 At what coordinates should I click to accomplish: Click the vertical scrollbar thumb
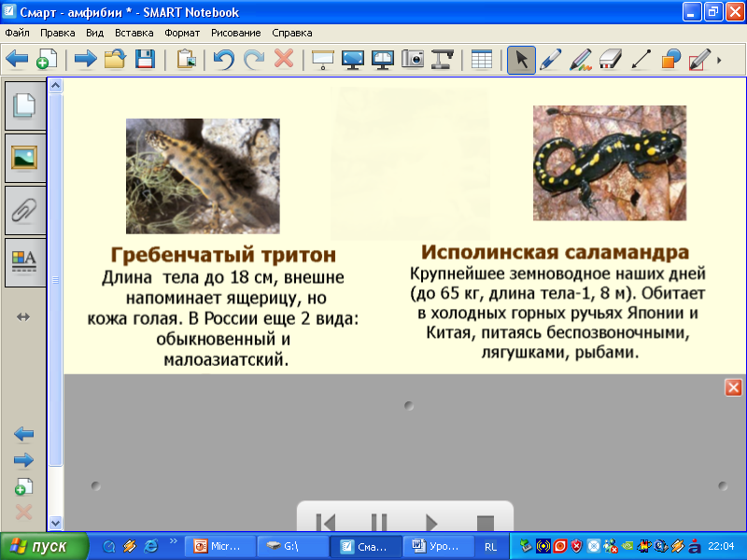point(56,280)
